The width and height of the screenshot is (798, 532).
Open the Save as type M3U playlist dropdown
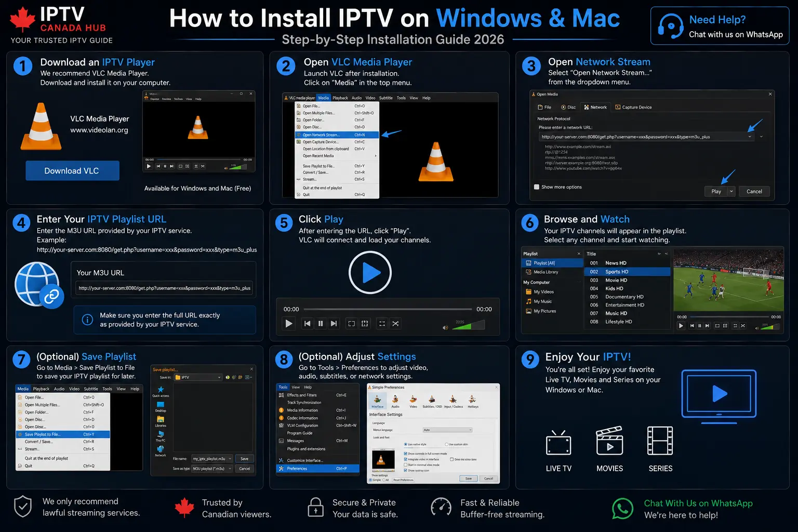point(212,469)
